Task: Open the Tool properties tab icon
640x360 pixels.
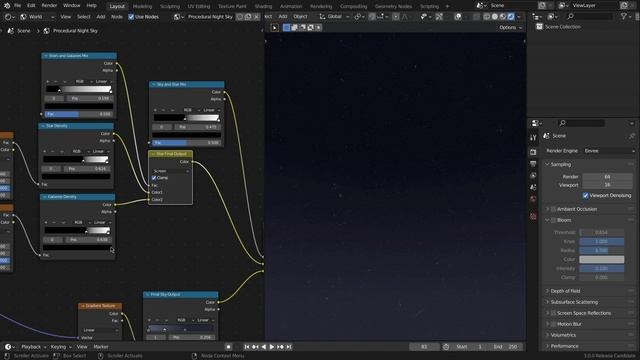Action: pos(533,138)
